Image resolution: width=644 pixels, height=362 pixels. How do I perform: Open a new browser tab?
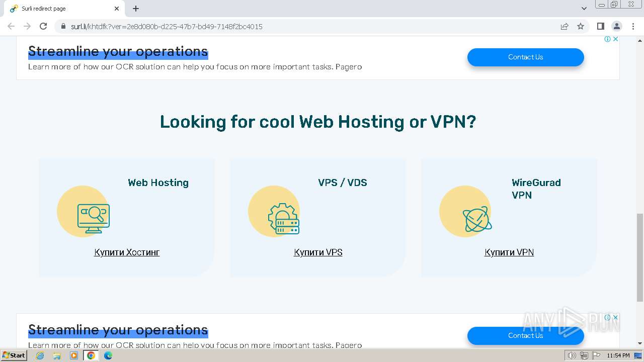click(x=136, y=9)
